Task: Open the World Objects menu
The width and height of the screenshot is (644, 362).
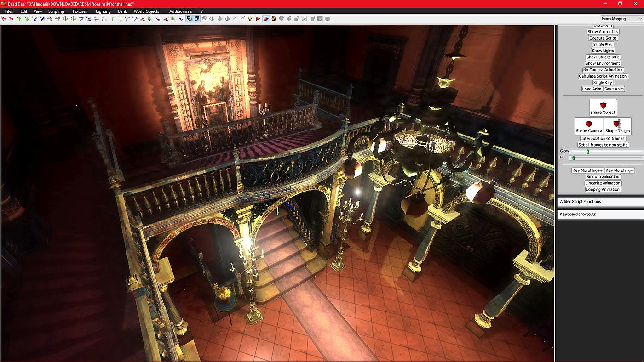Action: [x=146, y=11]
